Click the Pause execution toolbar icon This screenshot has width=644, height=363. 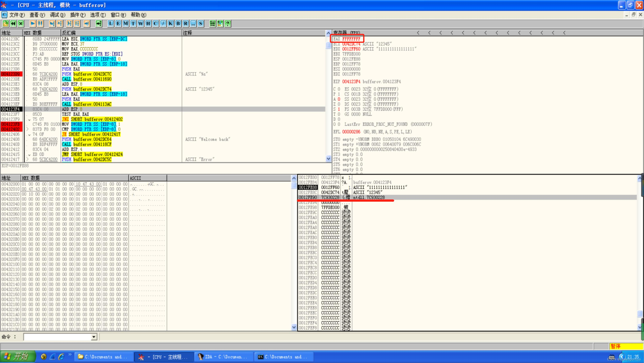pyautogui.click(x=40, y=23)
